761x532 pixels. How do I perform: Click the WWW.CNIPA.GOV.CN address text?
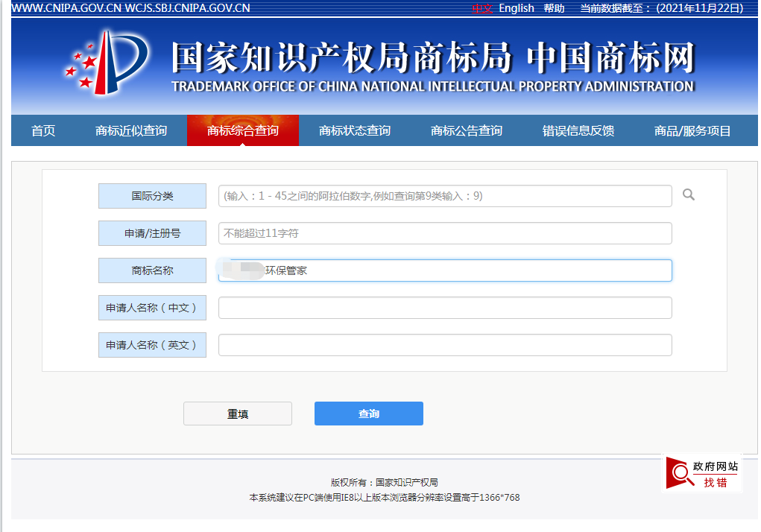66,8
